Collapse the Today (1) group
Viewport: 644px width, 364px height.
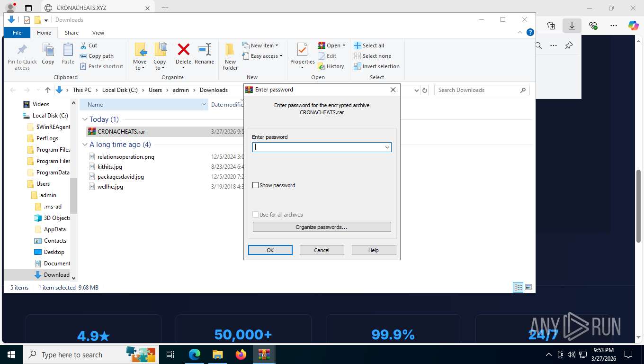pos(85,119)
